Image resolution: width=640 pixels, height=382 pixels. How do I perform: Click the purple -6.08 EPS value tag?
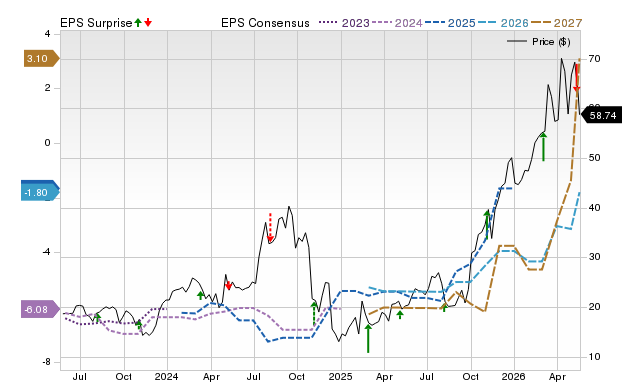[x=40, y=310]
